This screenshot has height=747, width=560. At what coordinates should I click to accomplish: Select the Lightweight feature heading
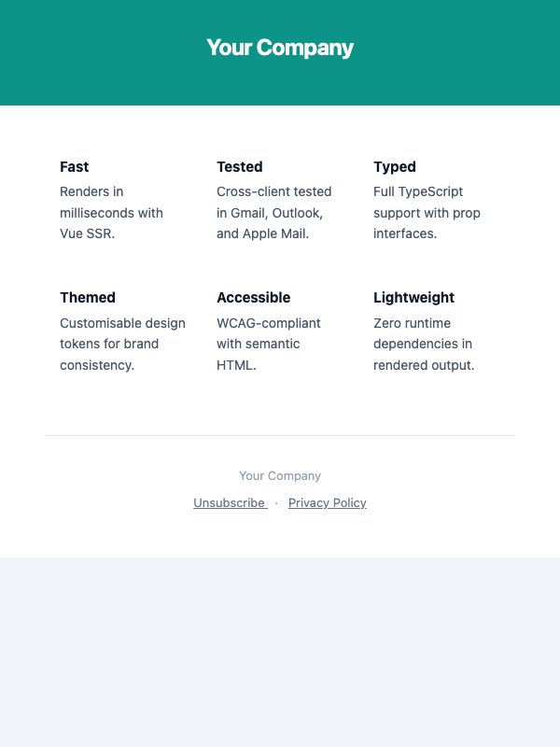pos(413,297)
